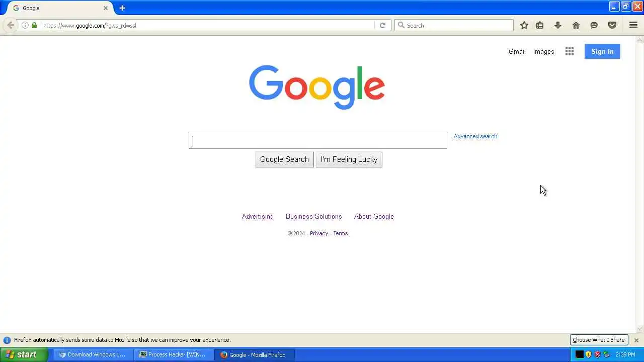Click the Google Search button

(284, 159)
